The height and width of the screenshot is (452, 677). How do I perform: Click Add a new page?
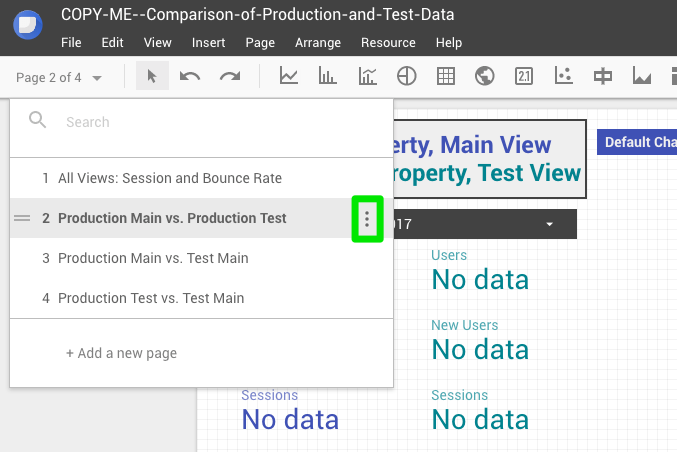click(121, 353)
